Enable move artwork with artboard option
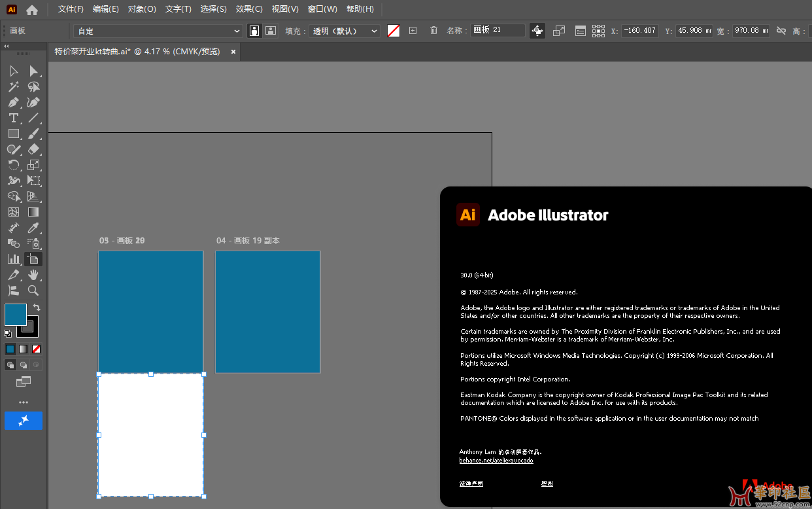 537,30
